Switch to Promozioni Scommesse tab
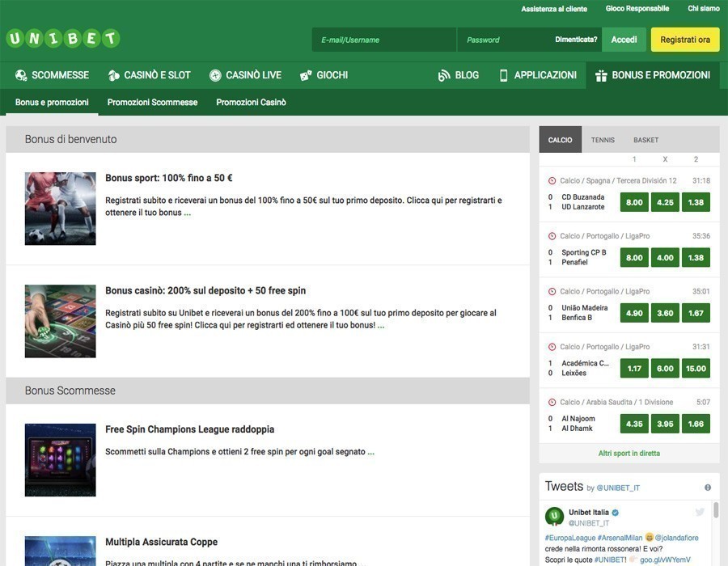Image resolution: width=728 pixels, height=566 pixels. (152, 102)
